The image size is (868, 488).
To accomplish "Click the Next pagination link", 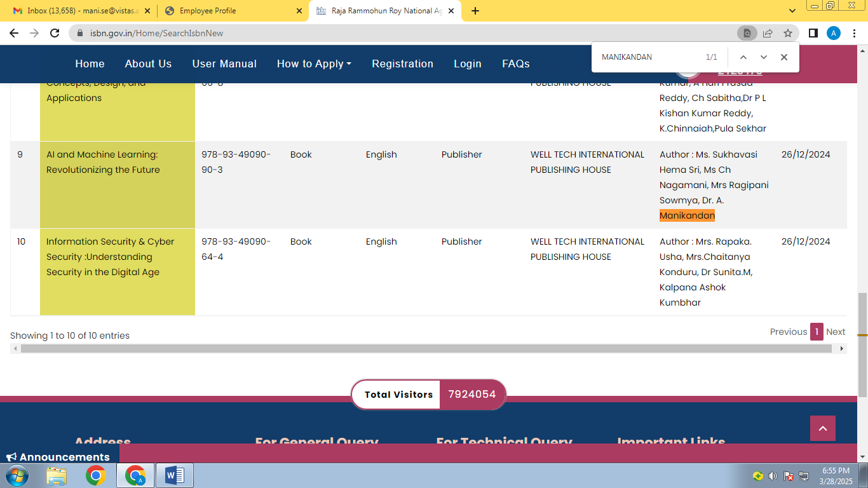I will point(836,332).
